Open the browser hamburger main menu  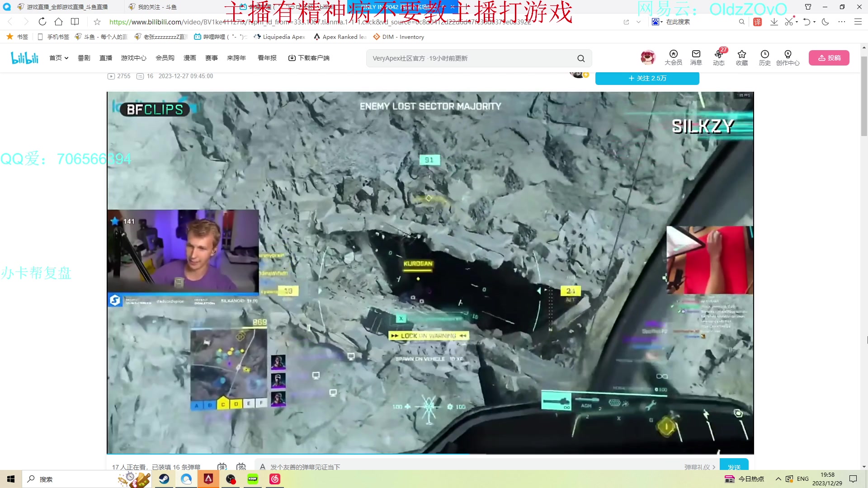[x=858, y=22]
